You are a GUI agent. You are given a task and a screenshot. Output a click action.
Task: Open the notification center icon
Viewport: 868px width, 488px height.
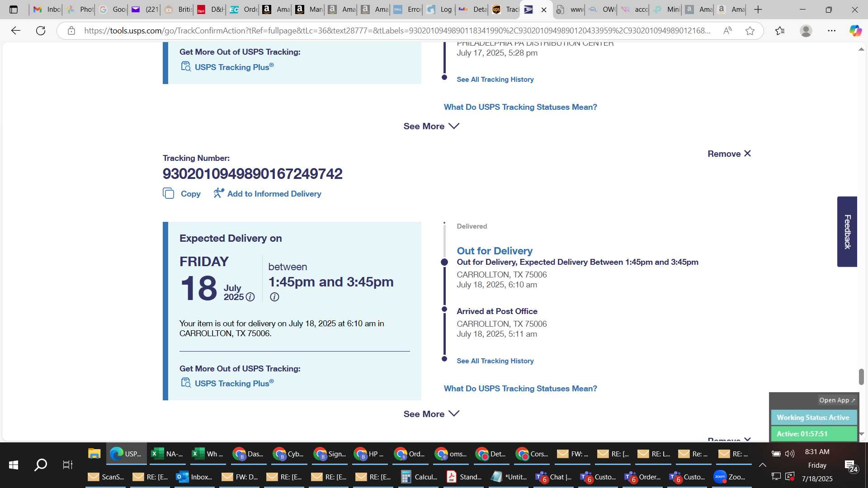[x=851, y=465]
